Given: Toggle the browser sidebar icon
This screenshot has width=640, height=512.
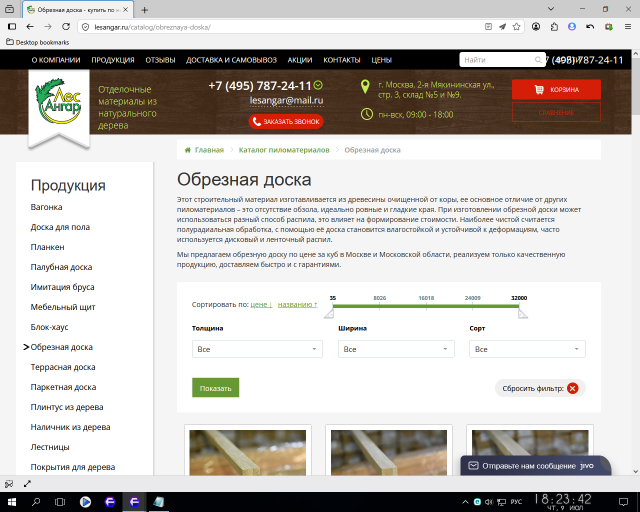Looking at the screenshot, I should coord(12,27).
